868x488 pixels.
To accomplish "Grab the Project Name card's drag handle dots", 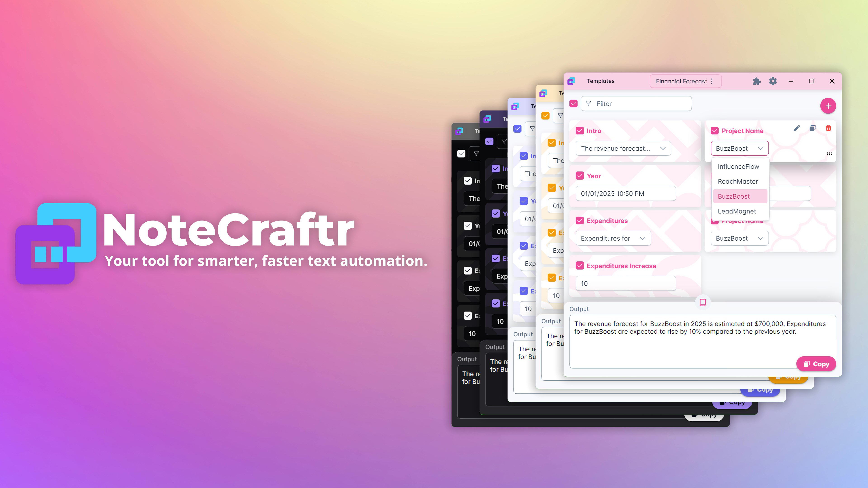I will [x=829, y=154].
